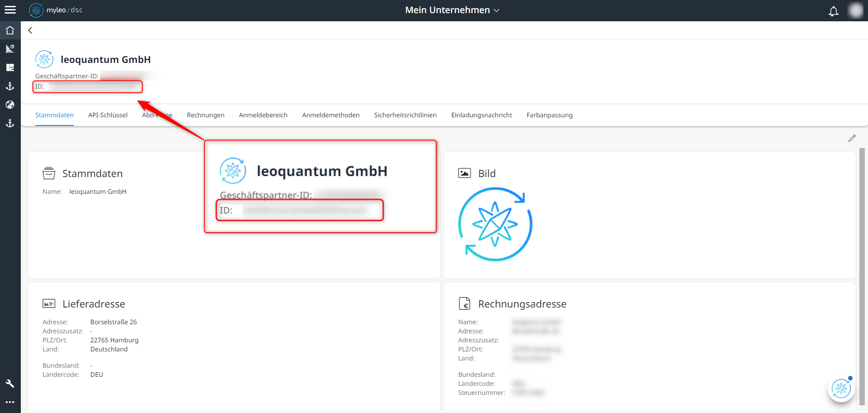
Task: Click the Deutschland value
Action: [109, 349]
